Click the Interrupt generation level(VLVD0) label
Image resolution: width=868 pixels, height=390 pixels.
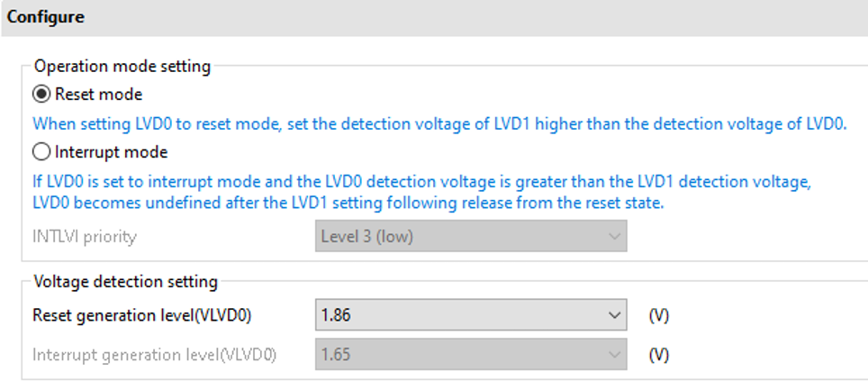[x=155, y=355]
